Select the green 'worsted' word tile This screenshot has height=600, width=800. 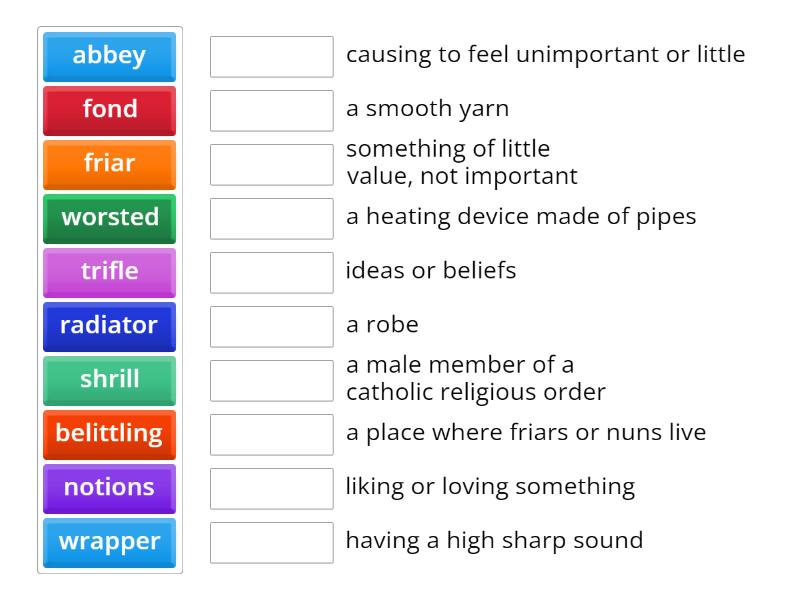coord(109,218)
